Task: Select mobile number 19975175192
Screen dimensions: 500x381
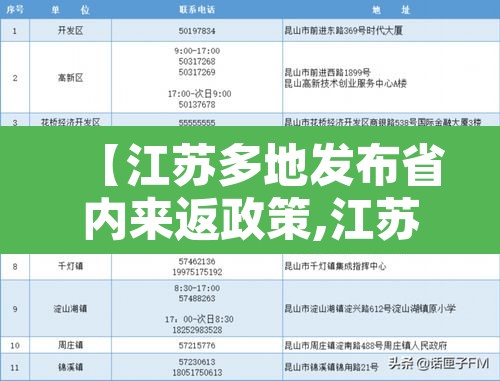Action: point(197,272)
